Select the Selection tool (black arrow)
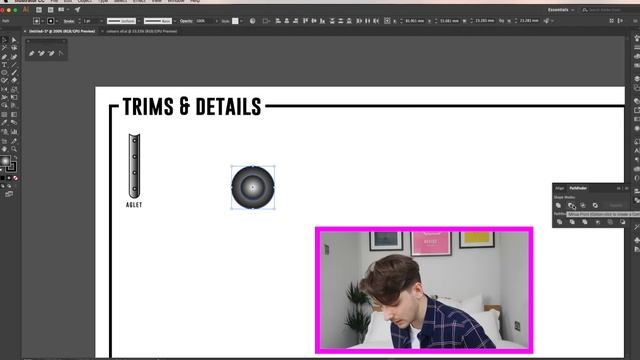Image resolution: width=640 pixels, height=360 pixels. point(4,40)
